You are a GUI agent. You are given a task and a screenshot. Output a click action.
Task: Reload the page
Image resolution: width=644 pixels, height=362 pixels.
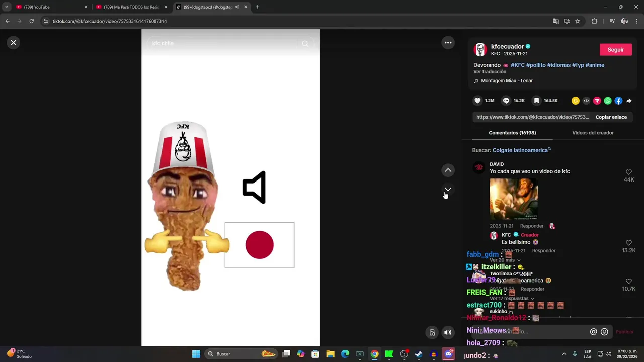point(31,21)
